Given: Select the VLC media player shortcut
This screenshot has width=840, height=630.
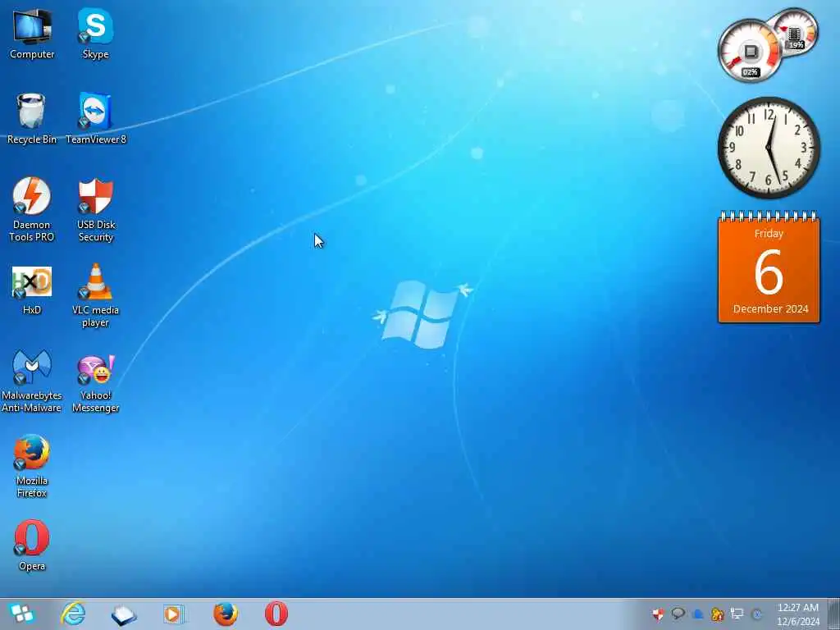Looking at the screenshot, I should tap(95, 295).
